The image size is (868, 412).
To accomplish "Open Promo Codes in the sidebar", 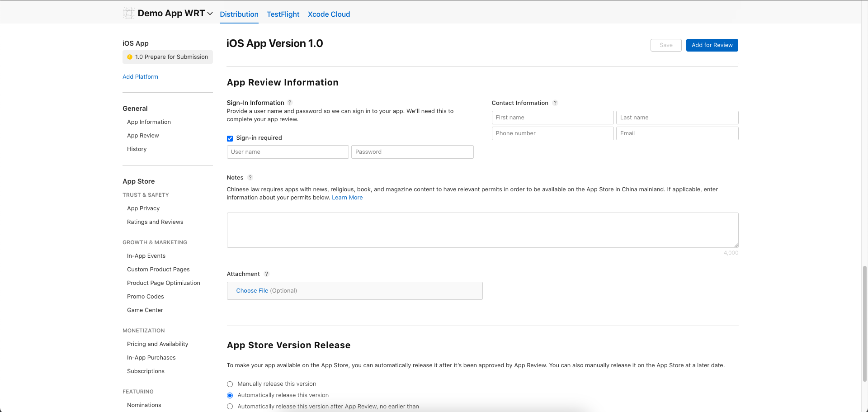I will pos(146,297).
